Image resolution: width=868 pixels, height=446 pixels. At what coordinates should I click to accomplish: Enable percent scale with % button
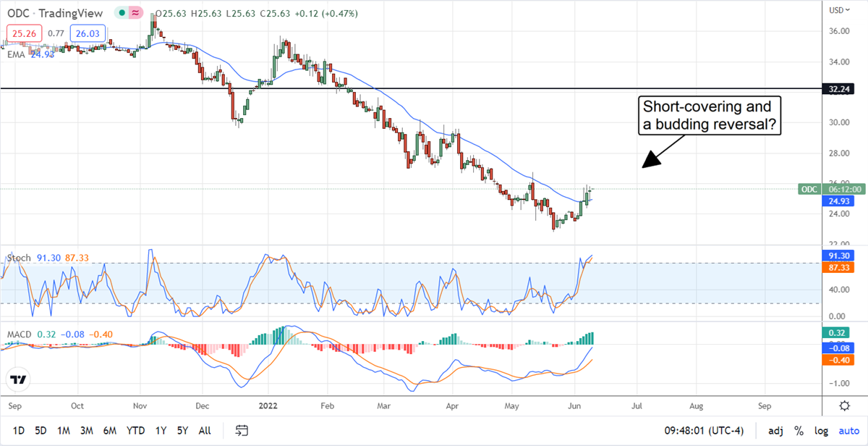tap(799, 431)
